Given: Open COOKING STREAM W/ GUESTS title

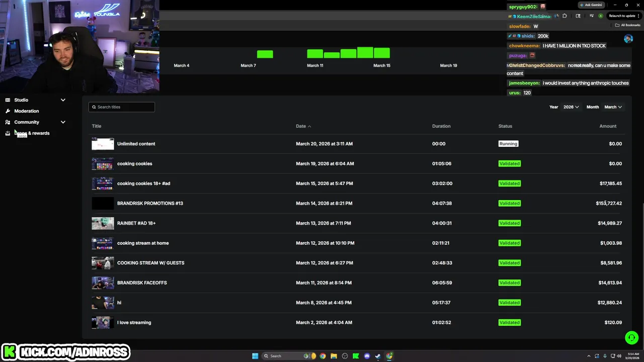Looking at the screenshot, I should [x=150, y=263].
